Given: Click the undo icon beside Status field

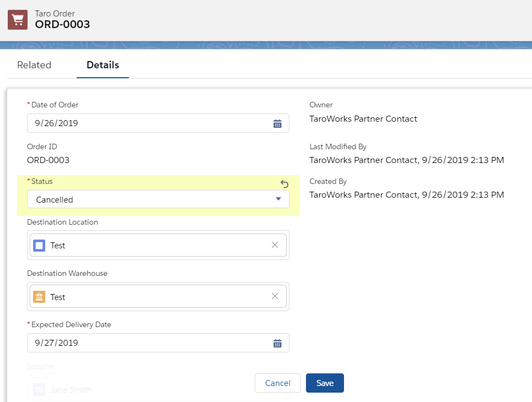Looking at the screenshot, I should point(284,184).
